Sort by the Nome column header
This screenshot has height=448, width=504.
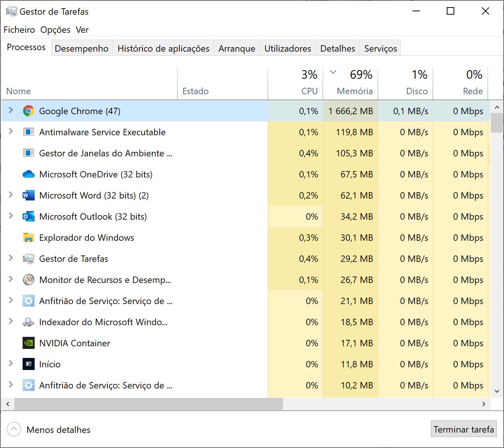89,83
